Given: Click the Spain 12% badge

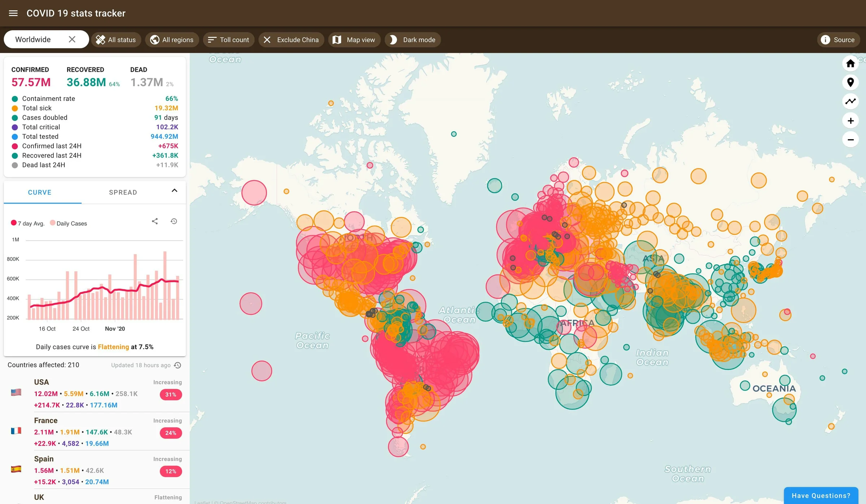Looking at the screenshot, I should (x=171, y=471).
